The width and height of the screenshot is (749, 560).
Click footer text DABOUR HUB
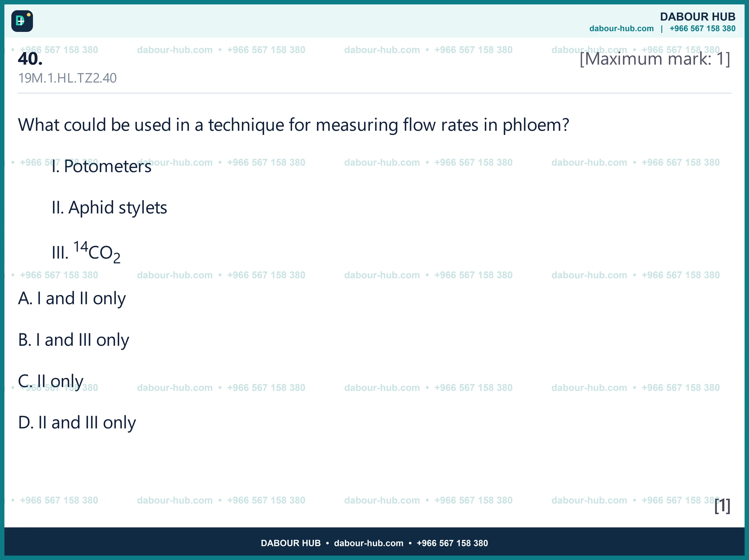pos(291,543)
